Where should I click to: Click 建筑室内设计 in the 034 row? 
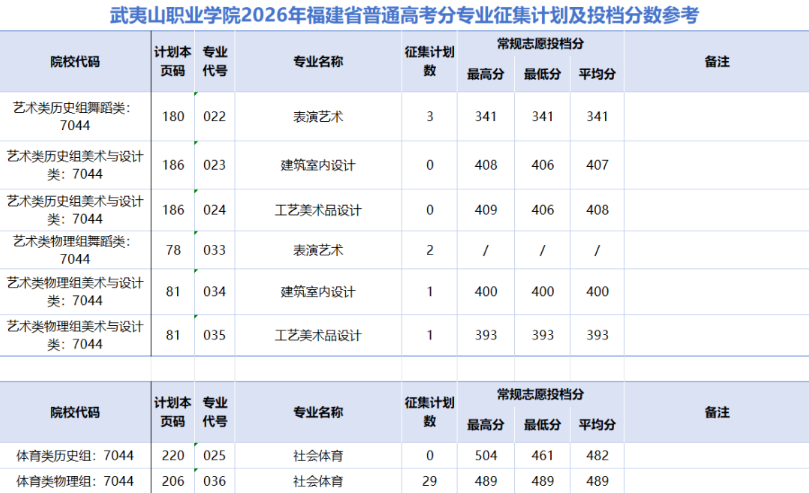[x=318, y=291]
